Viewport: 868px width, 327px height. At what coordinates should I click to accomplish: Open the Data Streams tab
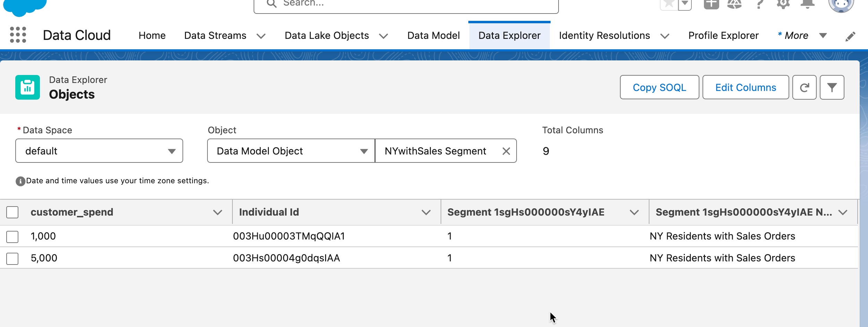[x=215, y=35]
